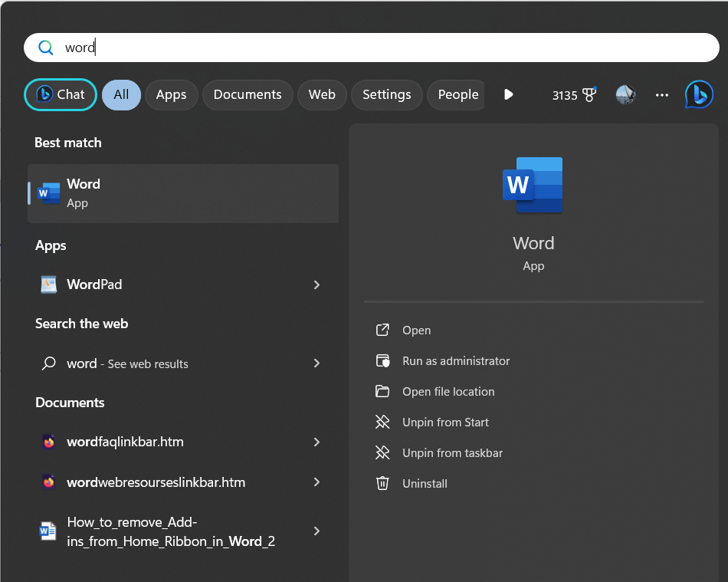Select the Documents filter tab

(248, 95)
